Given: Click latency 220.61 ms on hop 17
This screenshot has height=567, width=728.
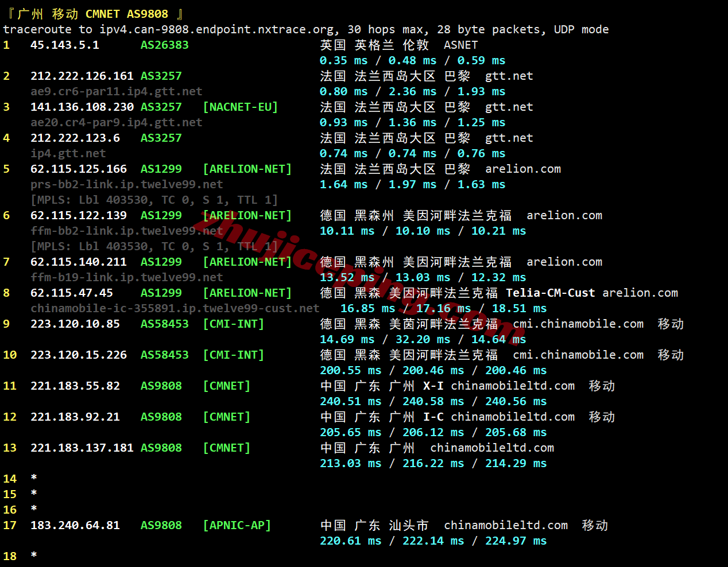Looking at the screenshot, I should pos(351,541).
